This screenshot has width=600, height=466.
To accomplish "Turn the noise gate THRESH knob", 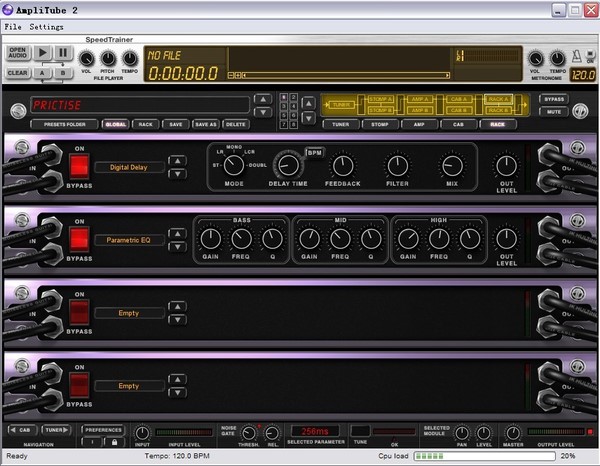I will [x=248, y=434].
